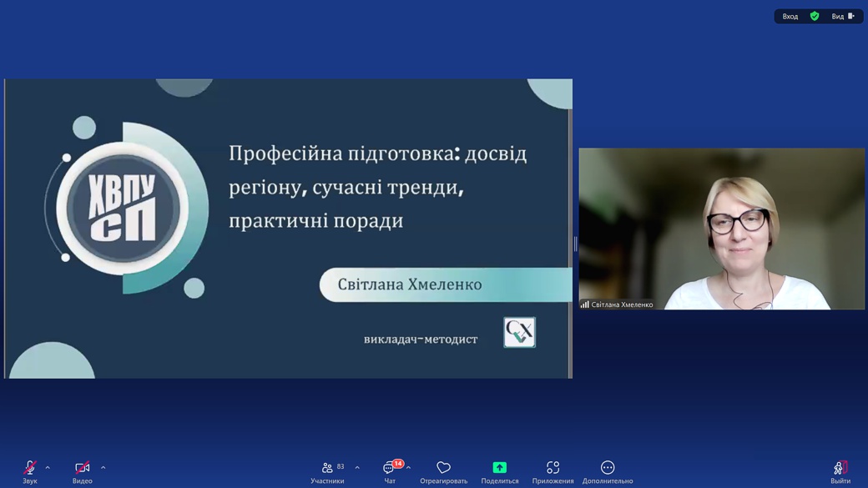Click CX logo on the slide
The height and width of the screenshot is (488, 868).
tap(519, 332)
